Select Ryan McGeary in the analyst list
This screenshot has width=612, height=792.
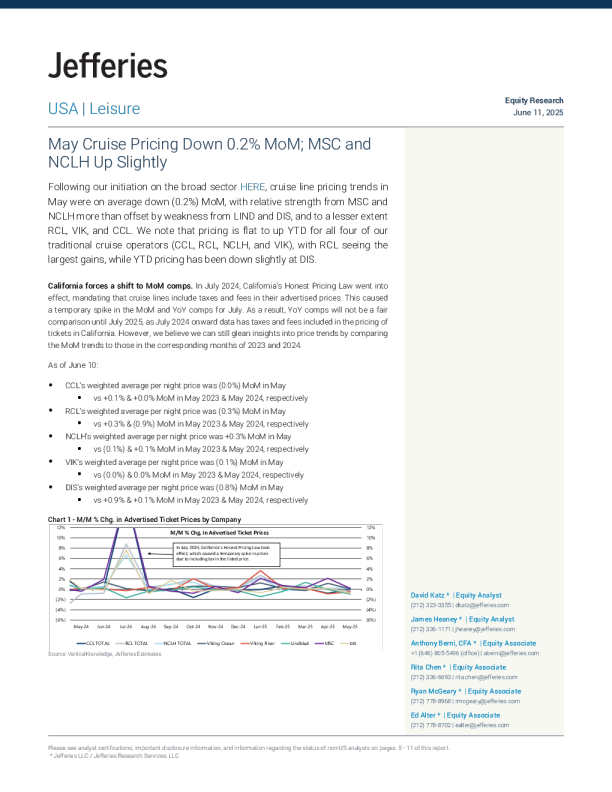click(434, 691)
